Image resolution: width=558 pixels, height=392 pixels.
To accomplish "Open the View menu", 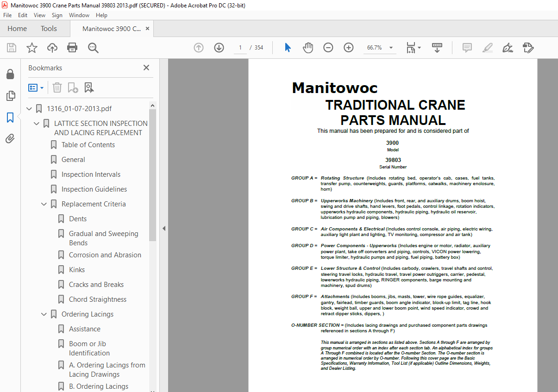I will [x=39, y=15].
